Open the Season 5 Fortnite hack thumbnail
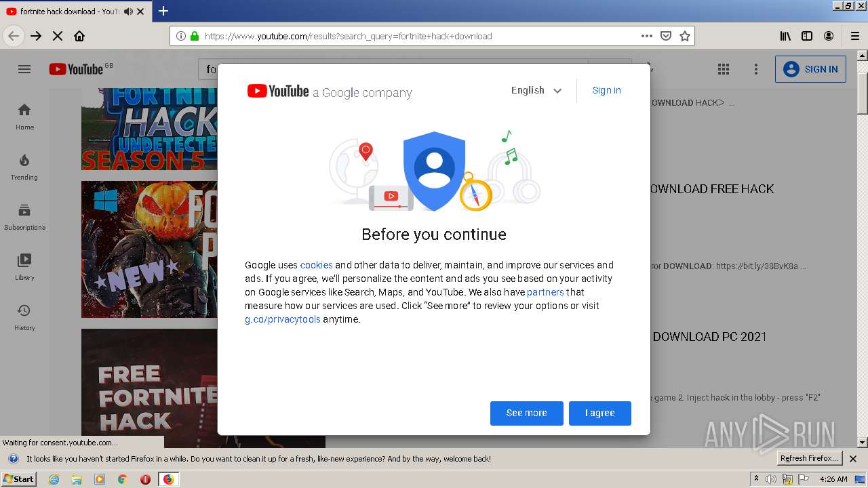Image resolution: width=868 pixels, height=488 pixels. tap(149, 129)
